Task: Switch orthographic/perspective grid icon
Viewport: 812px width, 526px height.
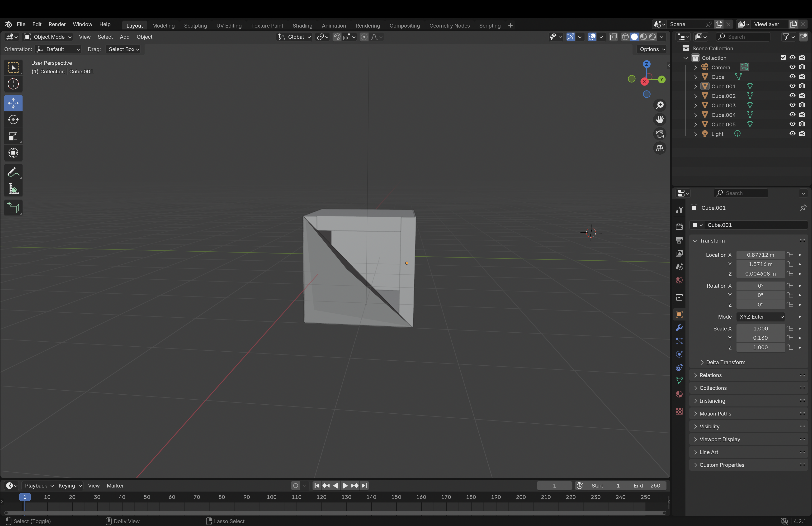Action: pos(660,148)
